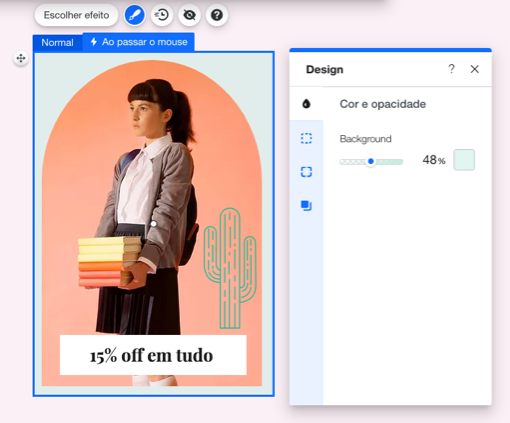This screenshot has width=510, height=423.
Task: Click the Escolher efeito button
Action: (76, 15)
